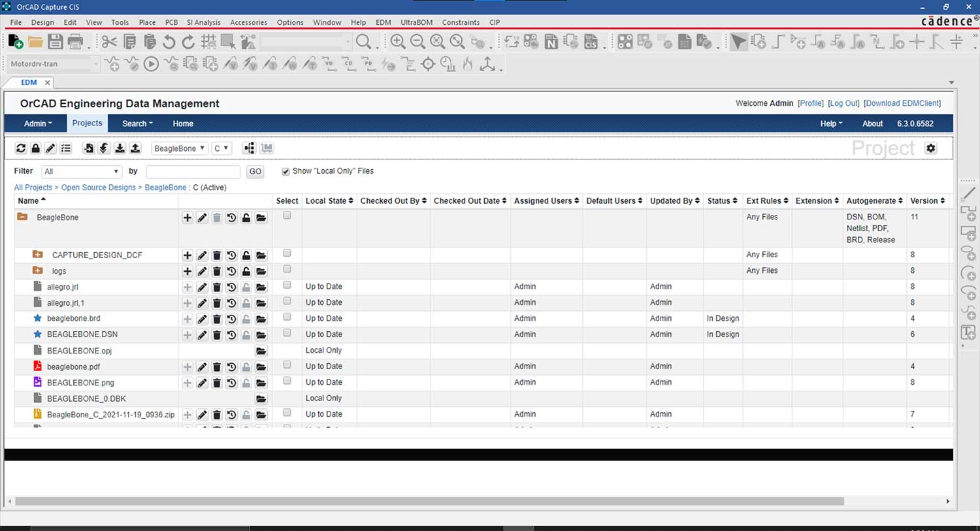Click the horizontal scrollbar at the bottom
The image size is (980, 531).
[429, 502]
